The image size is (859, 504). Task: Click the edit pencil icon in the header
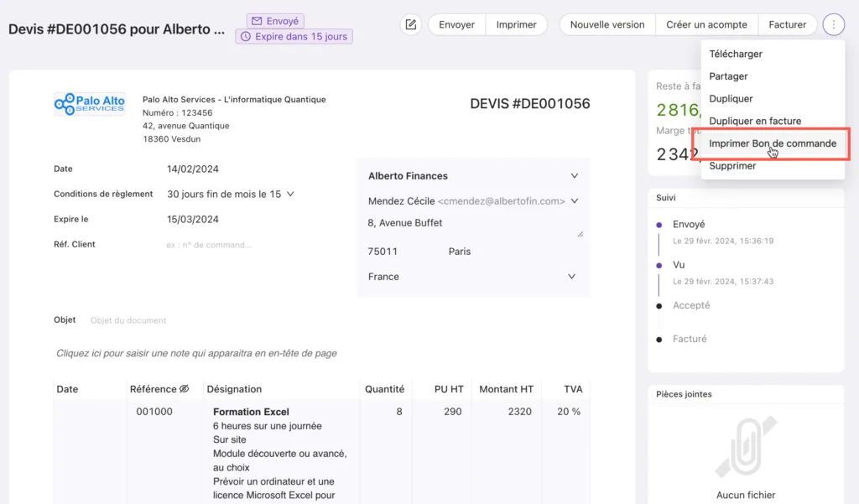411,24
